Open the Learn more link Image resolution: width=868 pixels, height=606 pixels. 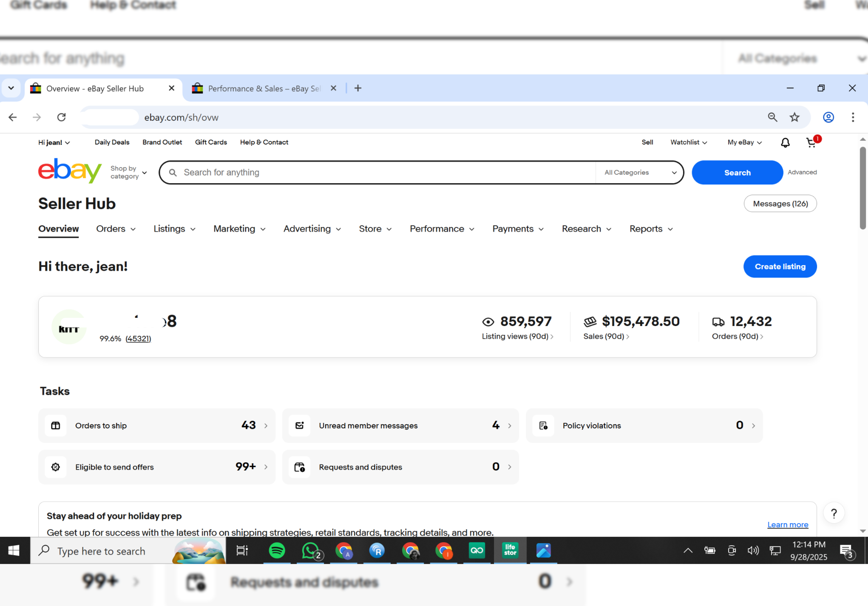tap(787, 524)
